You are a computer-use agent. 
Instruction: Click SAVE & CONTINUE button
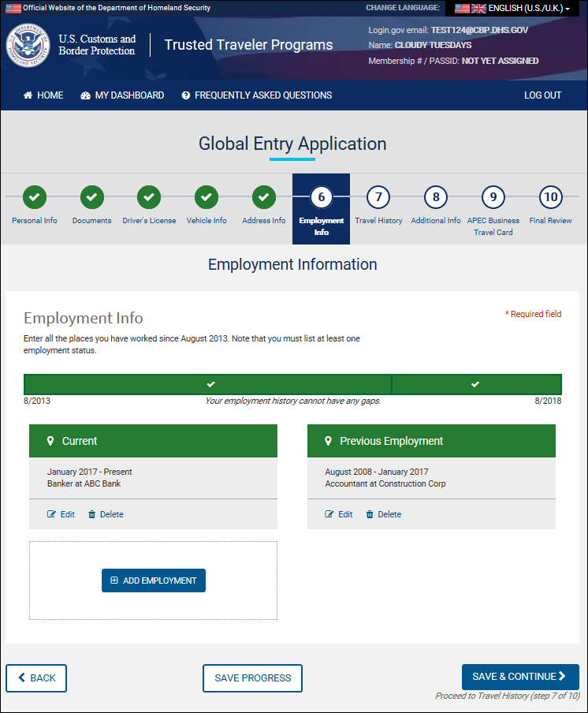(x=520, y=677)
